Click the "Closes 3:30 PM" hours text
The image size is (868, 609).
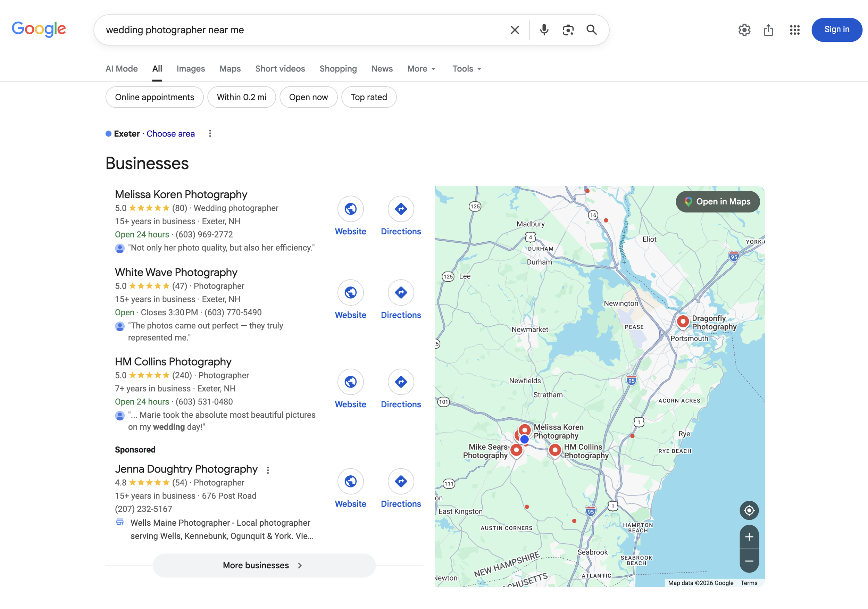click(169, 312)
